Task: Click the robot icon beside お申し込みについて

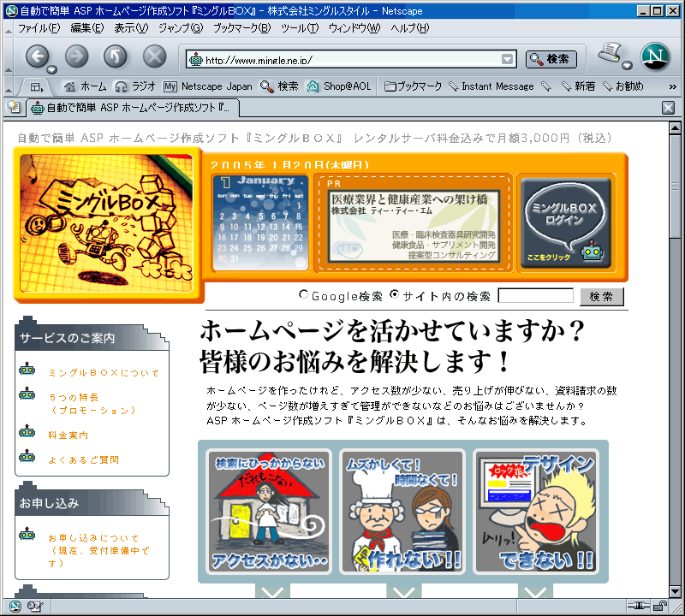Action: pyautogui.click(x=27, y=535)
